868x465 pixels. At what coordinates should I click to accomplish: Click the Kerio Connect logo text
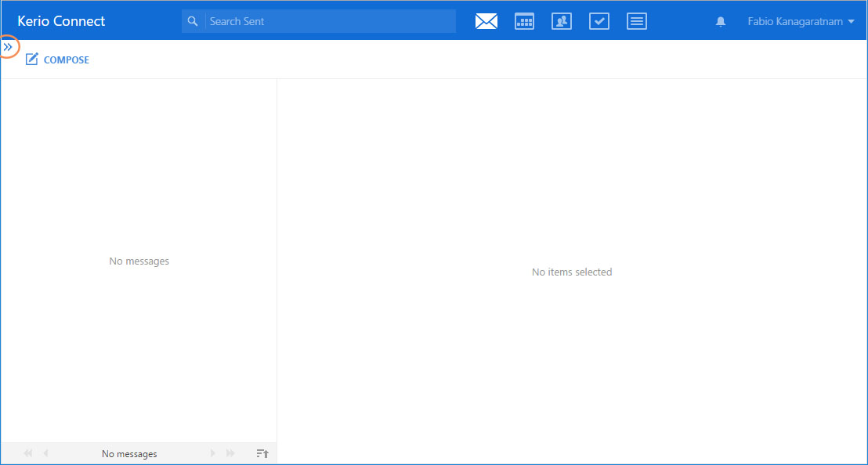[61, 21]
